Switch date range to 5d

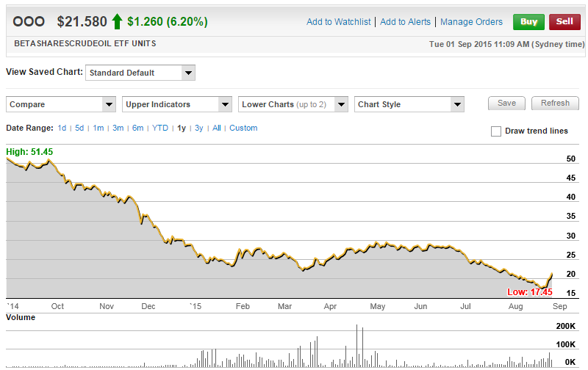[79, 128]
